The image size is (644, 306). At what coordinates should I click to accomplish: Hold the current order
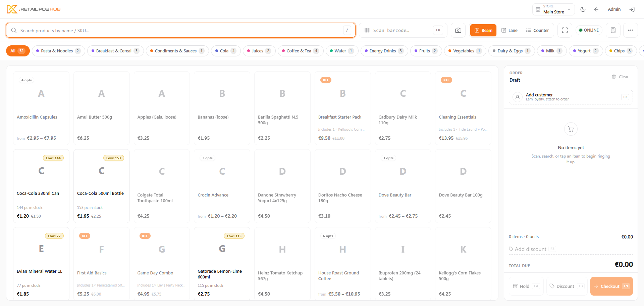526,286
